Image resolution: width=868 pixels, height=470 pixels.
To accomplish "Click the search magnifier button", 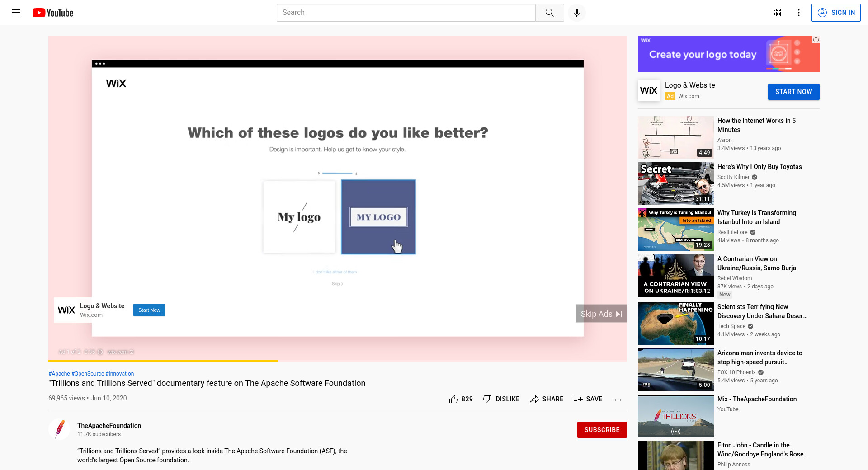I will click(x=549, y=13).
